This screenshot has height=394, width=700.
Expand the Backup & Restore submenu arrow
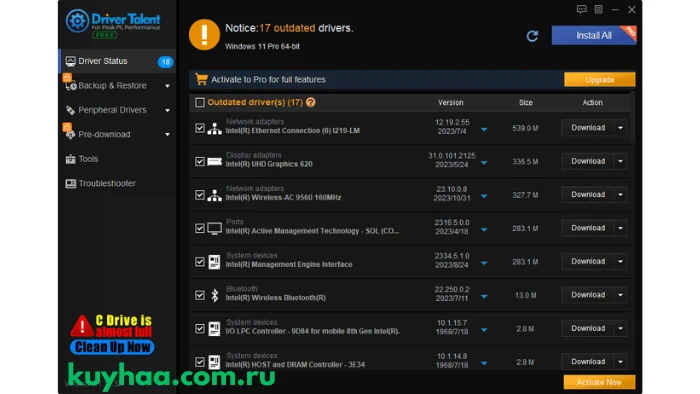[167, 86]
